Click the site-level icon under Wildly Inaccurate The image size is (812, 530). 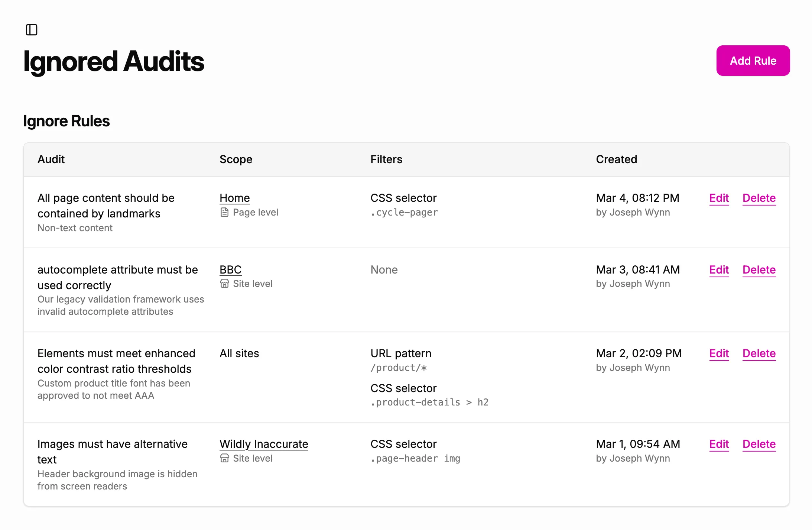[224, 458]
